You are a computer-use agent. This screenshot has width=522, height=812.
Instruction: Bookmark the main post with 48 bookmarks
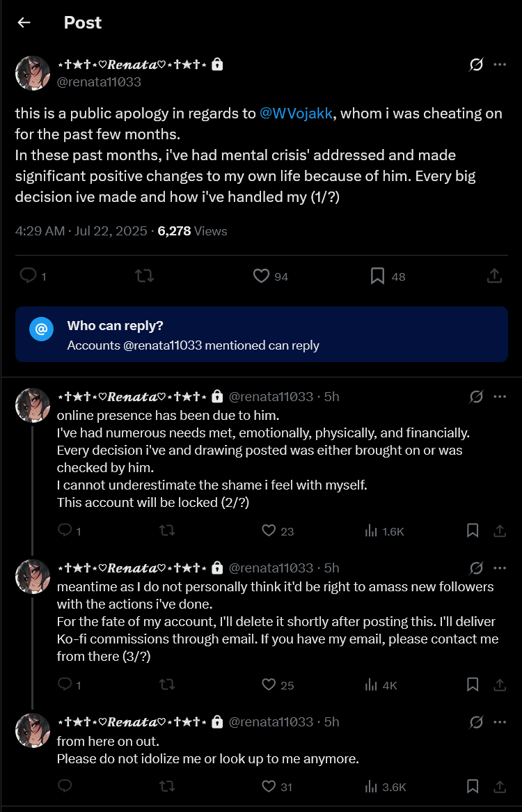point(388,276)
